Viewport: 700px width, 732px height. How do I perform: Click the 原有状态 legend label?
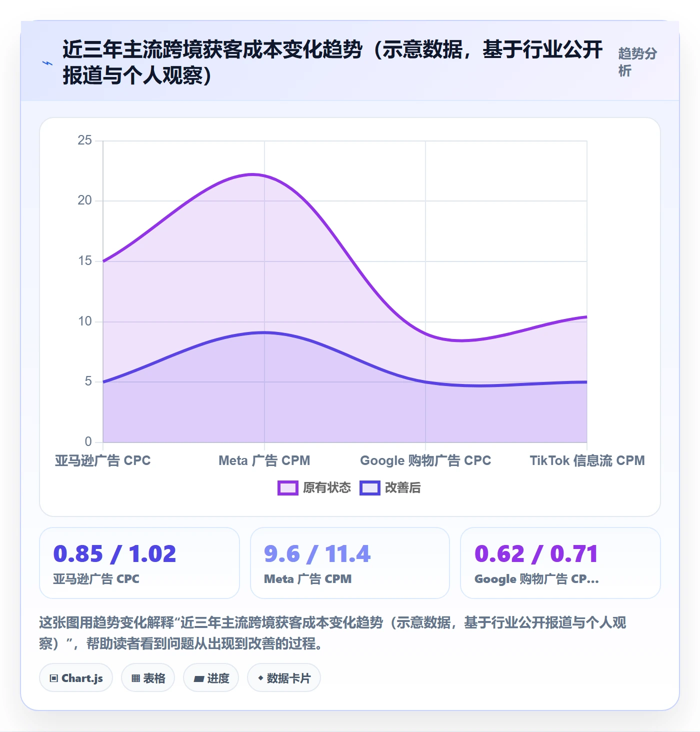327,488
